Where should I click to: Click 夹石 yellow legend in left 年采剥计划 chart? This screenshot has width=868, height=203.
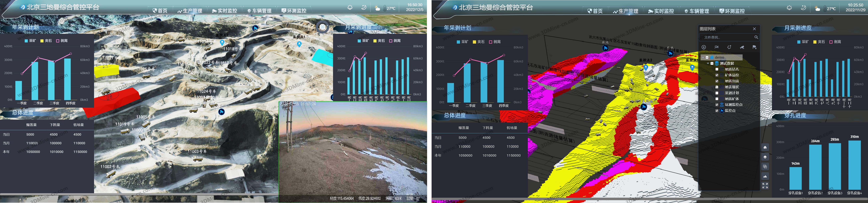[x=46, y=41]
